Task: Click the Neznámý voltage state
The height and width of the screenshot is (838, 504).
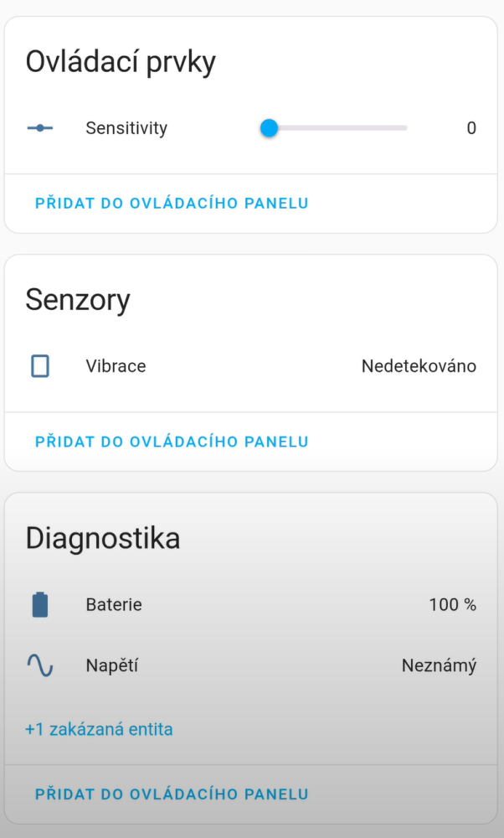Action: (439, 666)
